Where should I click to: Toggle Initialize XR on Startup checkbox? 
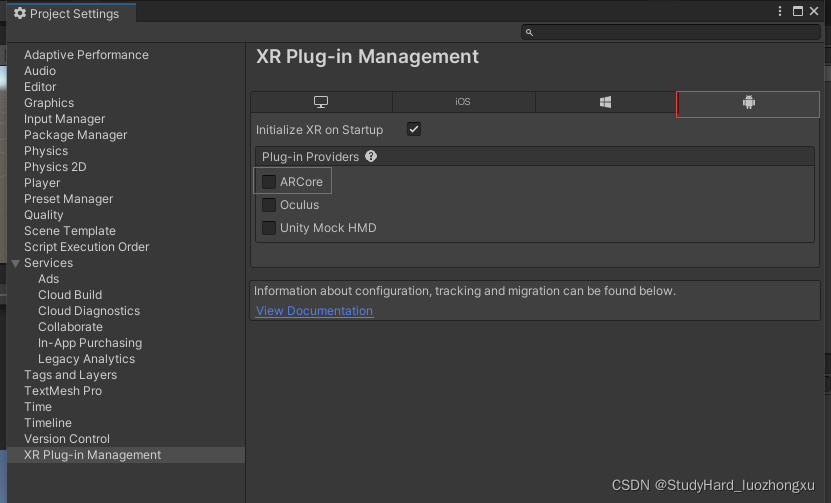(x=414, y=129)
